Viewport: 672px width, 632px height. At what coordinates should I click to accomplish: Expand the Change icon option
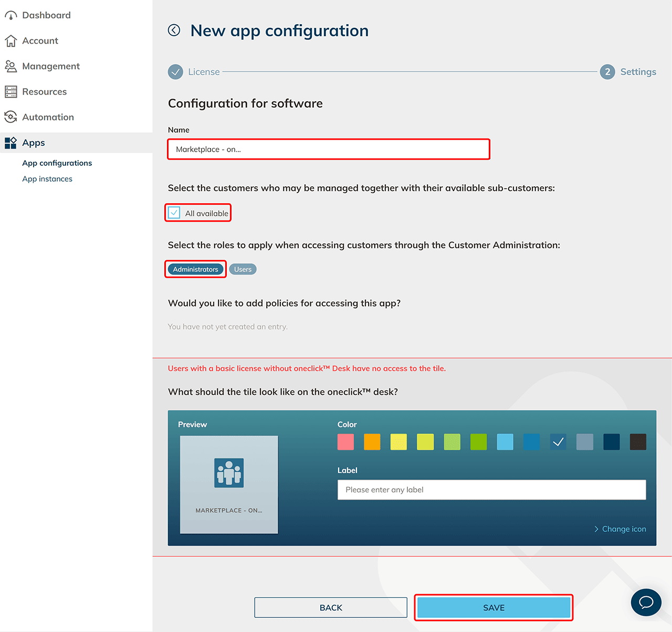(620, 529)
